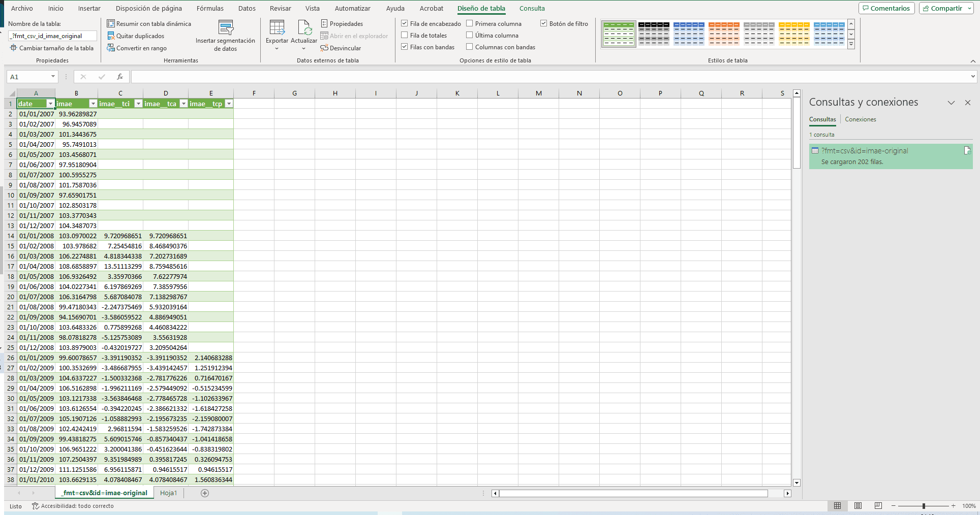Click the cancel formula X icon
The width and height of the screenshot is (980, 515).
(x=83, y=77)
